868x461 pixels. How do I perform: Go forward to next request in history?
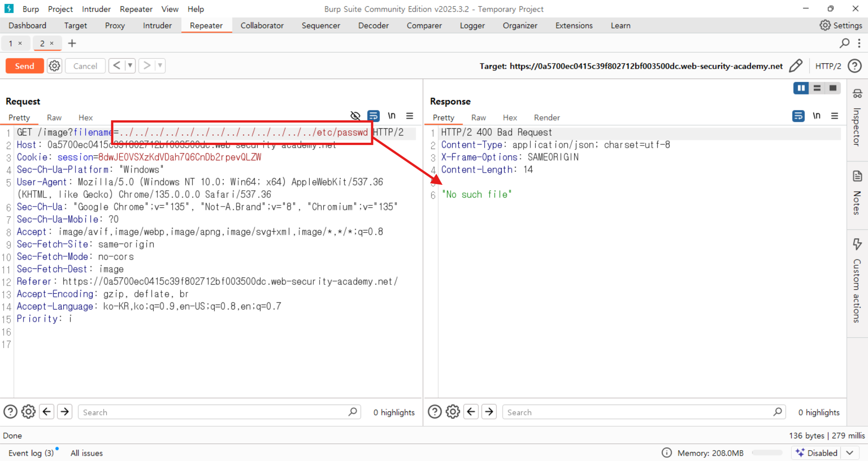(x=147, y=66)
